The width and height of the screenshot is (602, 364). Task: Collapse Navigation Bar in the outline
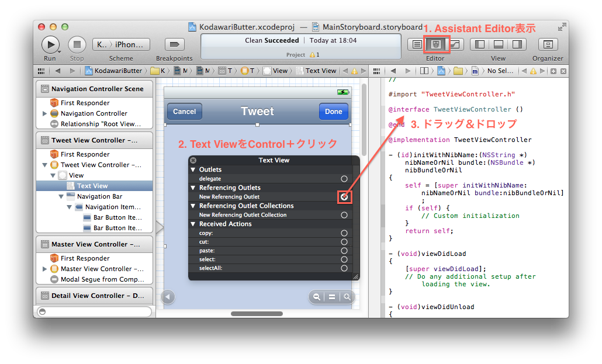(61, 196)
